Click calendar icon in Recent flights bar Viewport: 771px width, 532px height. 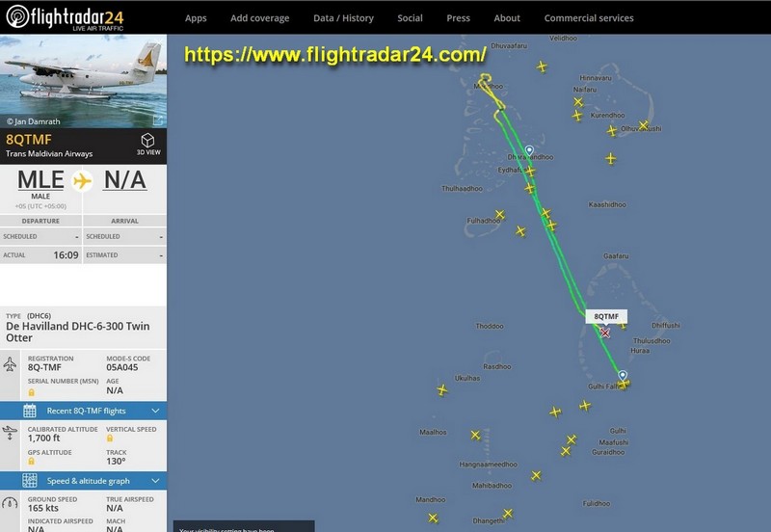point(30,411)
